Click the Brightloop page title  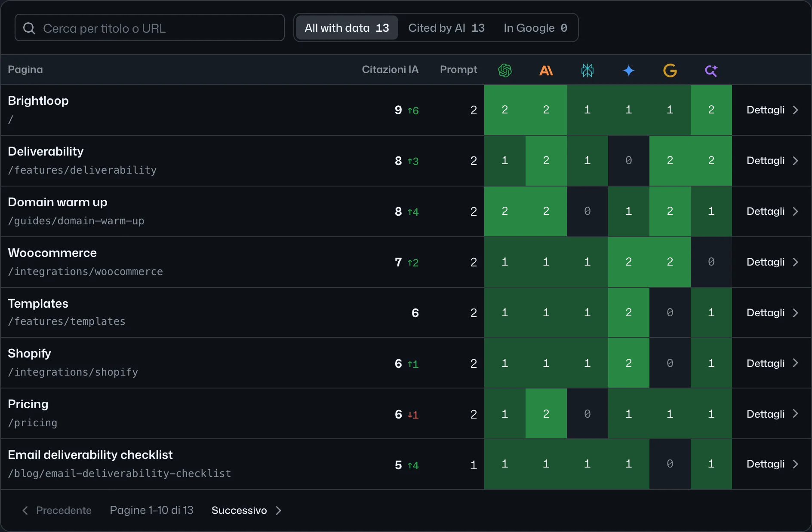coord(38,101)
